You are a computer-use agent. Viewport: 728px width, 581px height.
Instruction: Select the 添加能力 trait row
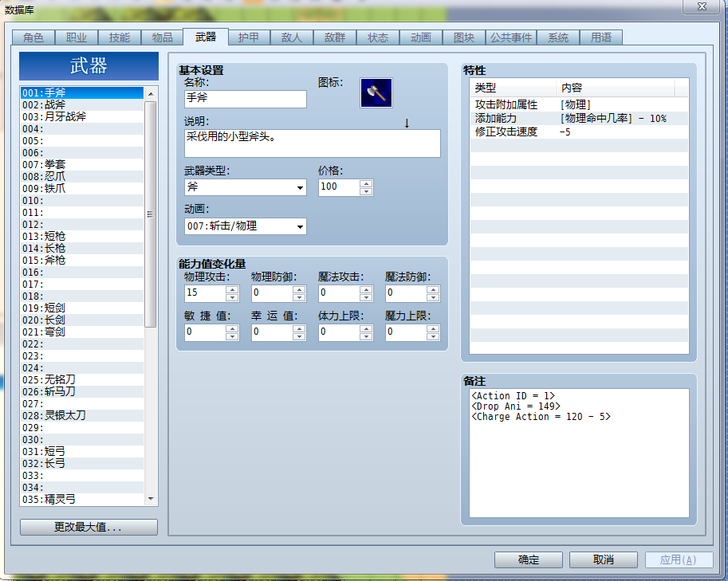coord(579,118)
